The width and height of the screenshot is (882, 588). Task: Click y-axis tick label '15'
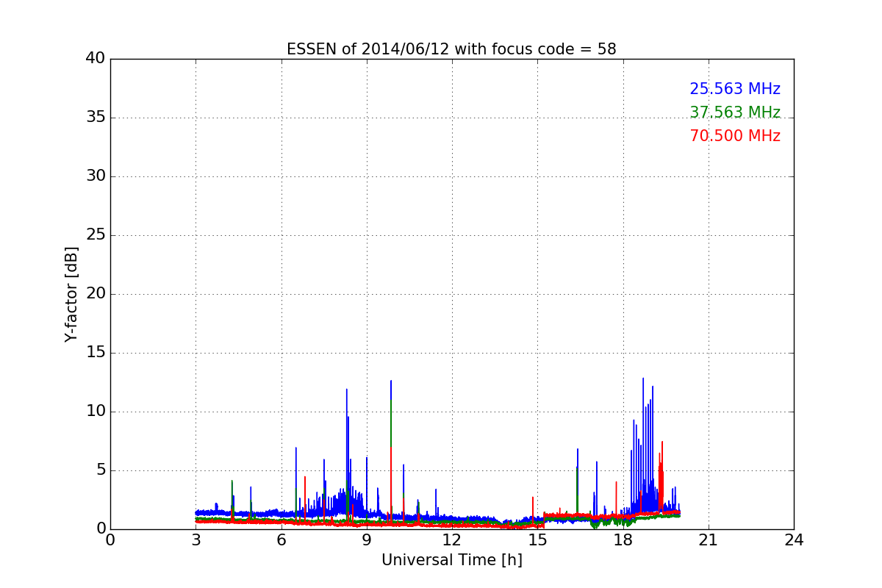[x=96, y=353]
